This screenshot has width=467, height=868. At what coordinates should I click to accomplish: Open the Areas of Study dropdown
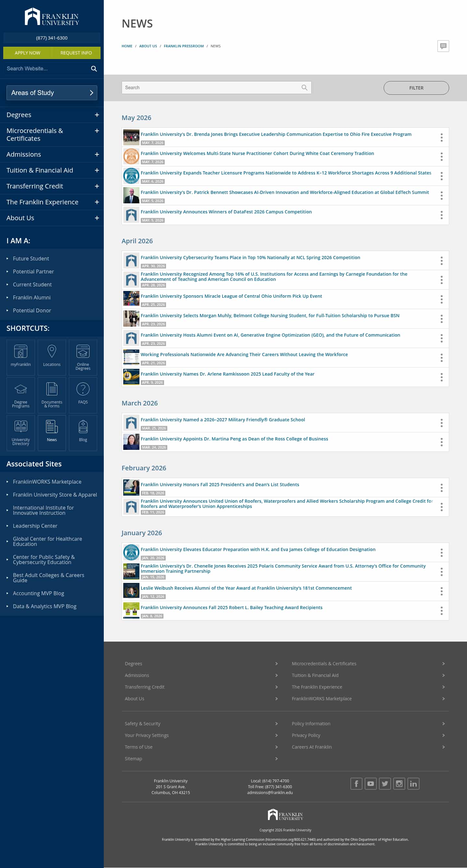52,93
